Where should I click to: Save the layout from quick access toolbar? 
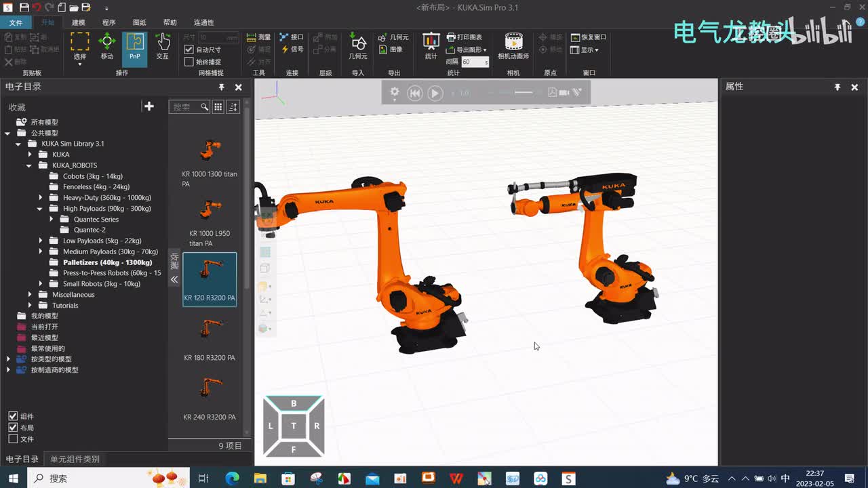click(x=24, y=7)
